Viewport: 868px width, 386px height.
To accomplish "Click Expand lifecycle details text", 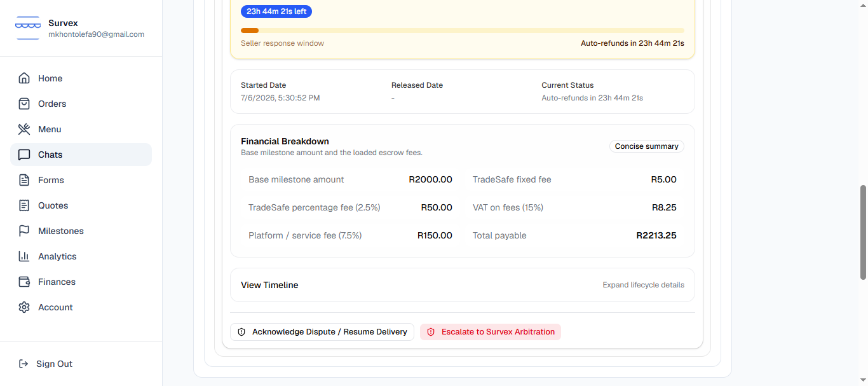I will [643, 285].
